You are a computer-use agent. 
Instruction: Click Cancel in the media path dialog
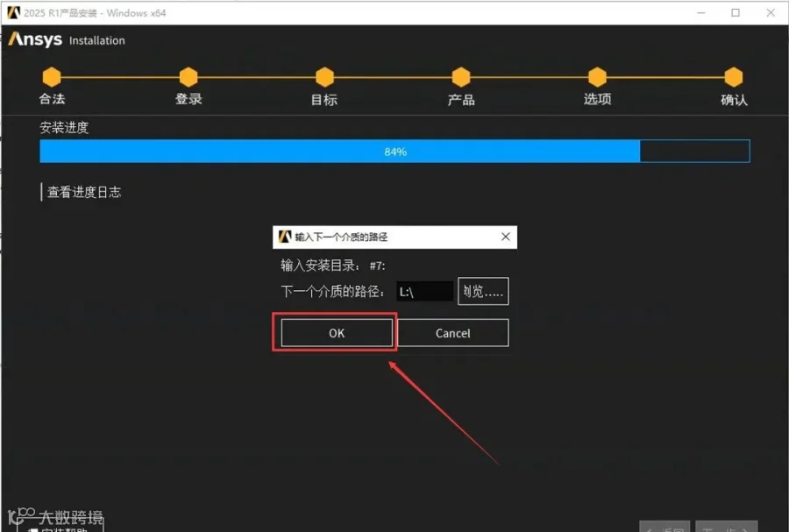(x=453, y=333)
